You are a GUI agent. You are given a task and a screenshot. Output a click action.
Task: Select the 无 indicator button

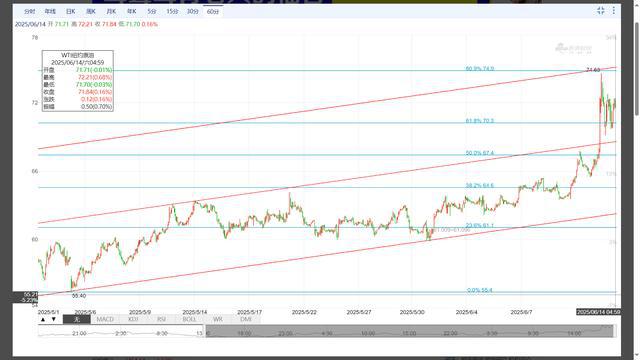pos(77,319)
